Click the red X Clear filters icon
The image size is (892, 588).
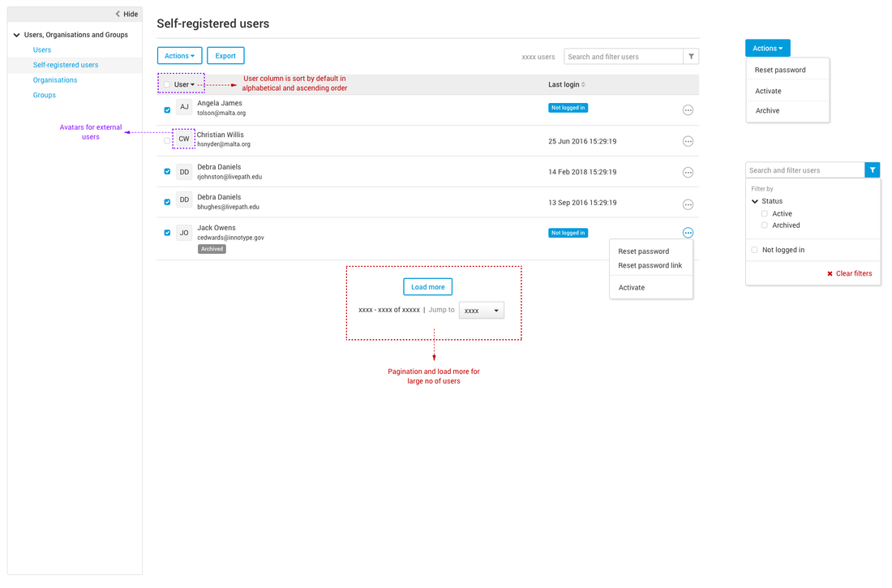[830, 274]
